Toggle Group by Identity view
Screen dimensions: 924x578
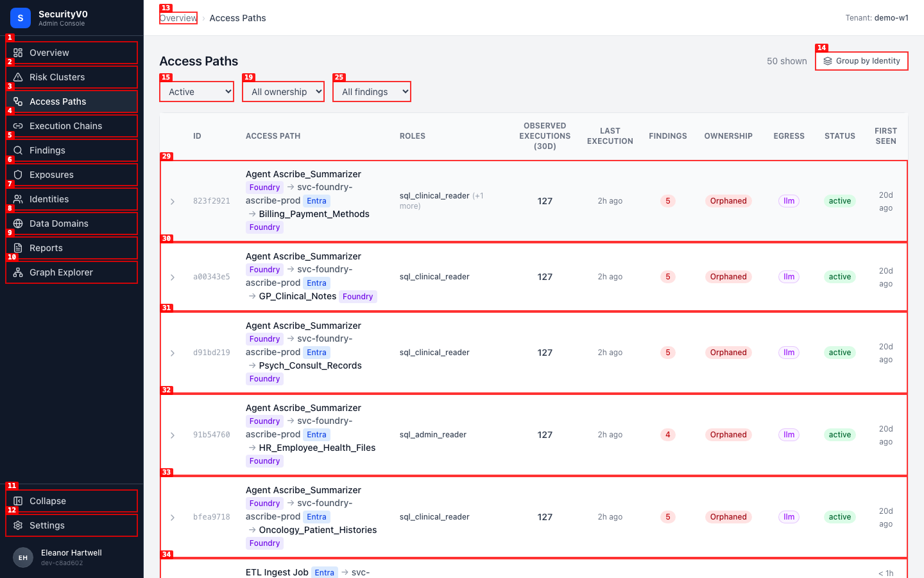pyautogui.click(x=862, y=61)
